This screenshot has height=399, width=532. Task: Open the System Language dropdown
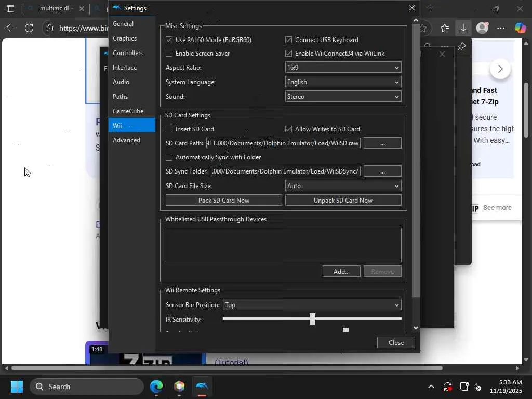pos(343,82)
